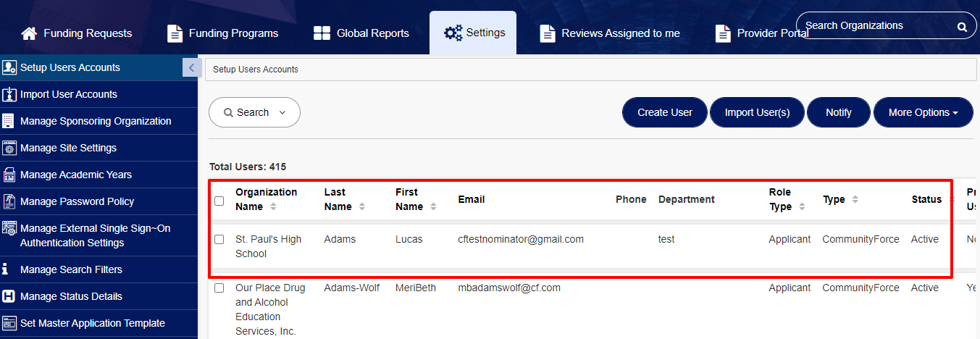Click the Setup Users Accounts sidebar icon
The width and height of the screenshot is (980, 339).
tap(9, 67)
